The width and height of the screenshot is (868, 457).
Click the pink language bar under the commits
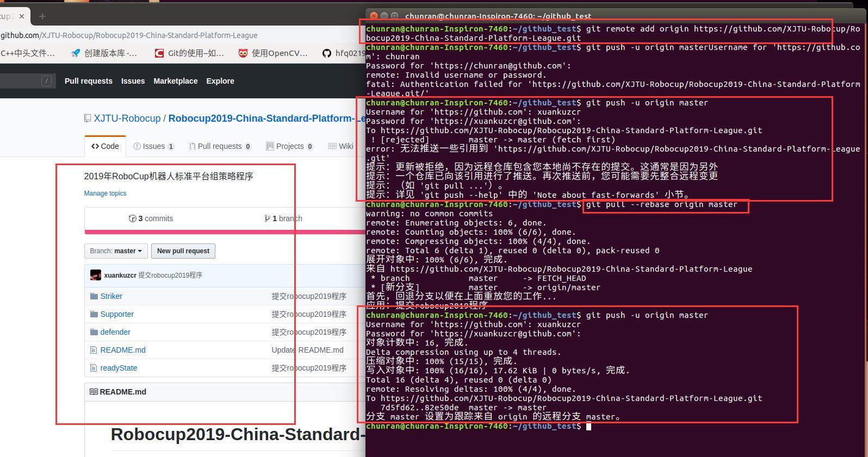225,232
